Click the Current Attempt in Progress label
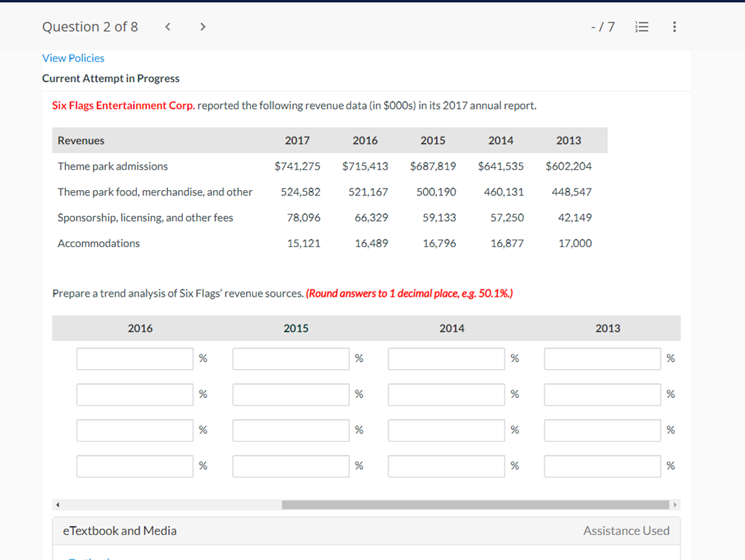The image size is (745, 560). pos(111,78)
